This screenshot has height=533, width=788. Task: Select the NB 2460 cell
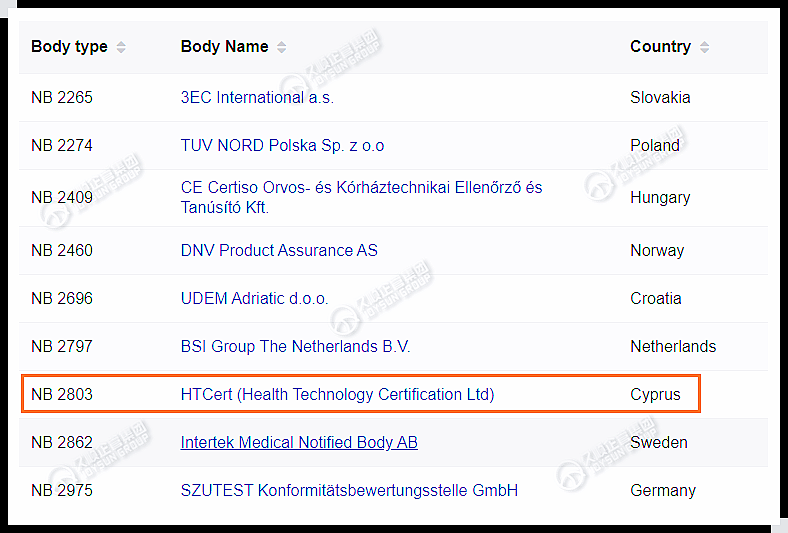[62, 250]
